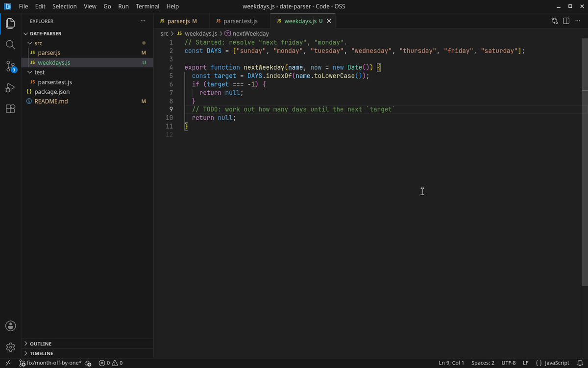Open the Terminal menu
Viewport: 588px width, 368px height.
click(x=147, y=6)
